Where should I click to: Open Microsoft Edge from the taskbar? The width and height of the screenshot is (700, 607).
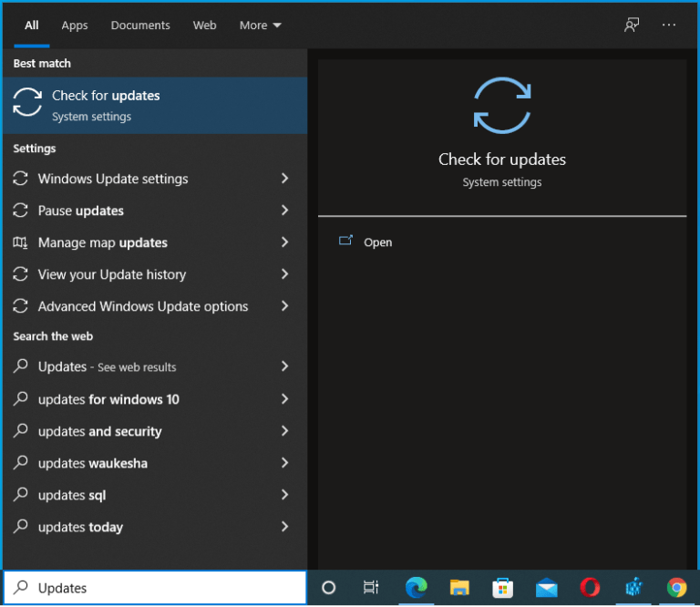tap(416, 588)
